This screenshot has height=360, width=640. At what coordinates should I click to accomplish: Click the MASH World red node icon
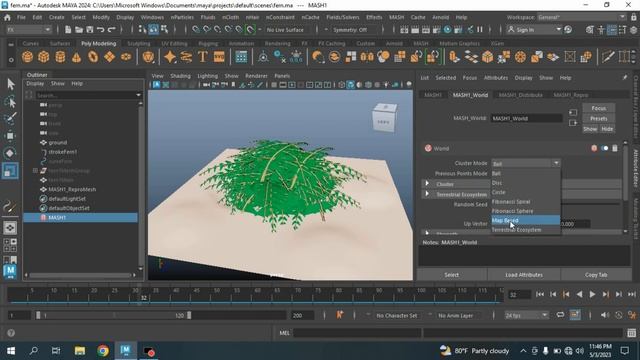coord(428,148)
